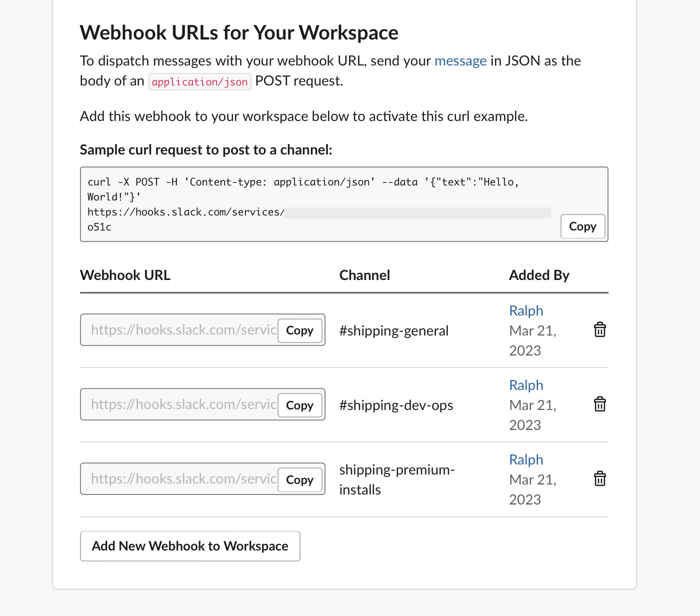Open Ralph's profile in the #shipping-general row
700x616 pixels.
pos(525,310)
